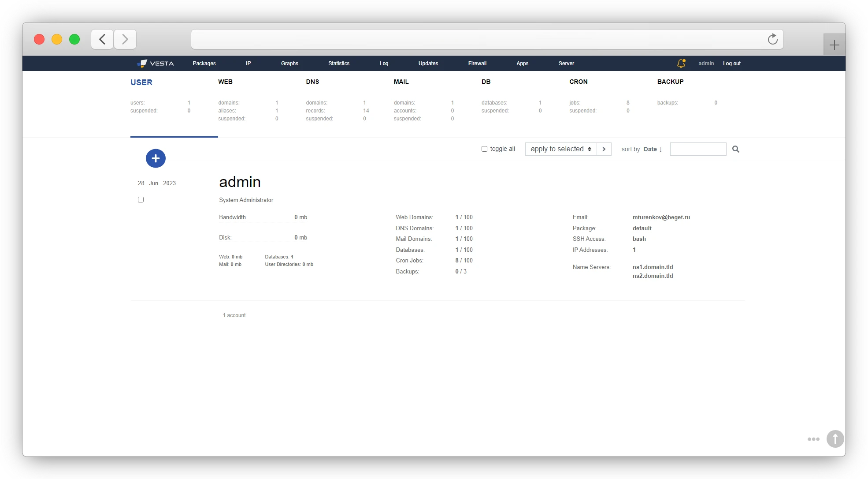
Task: Click the browser reload icon
Action: pos(772,39)
